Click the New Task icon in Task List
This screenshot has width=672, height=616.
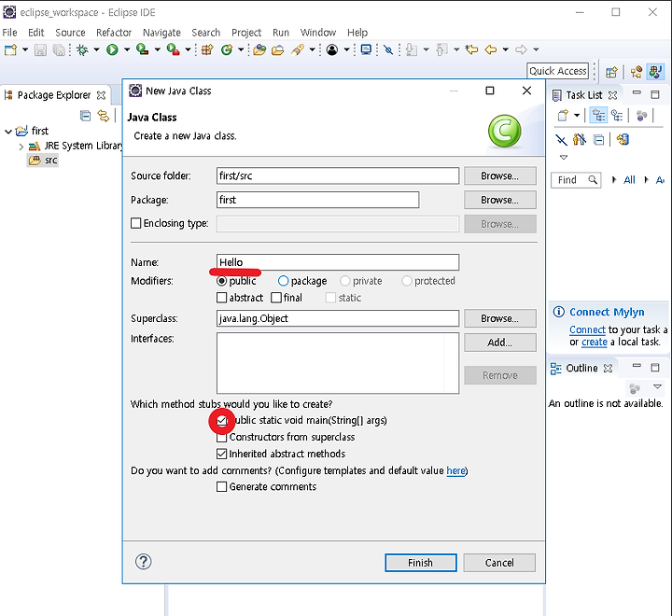click(x=563, y=116)
